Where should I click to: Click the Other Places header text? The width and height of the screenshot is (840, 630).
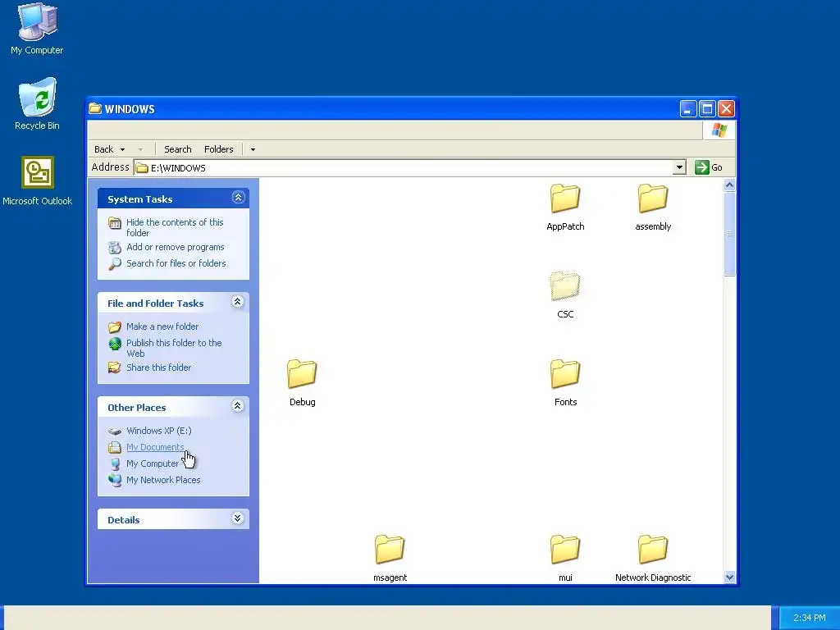point(137,408)
